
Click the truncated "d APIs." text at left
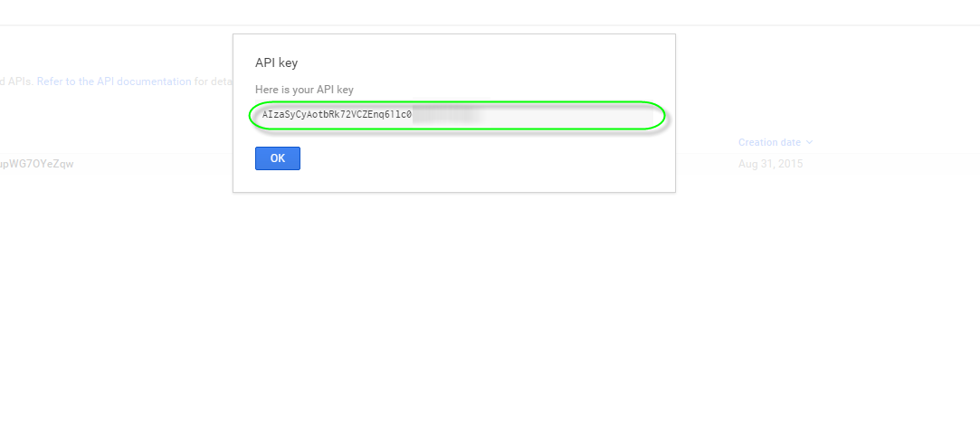[x=16, y=81]
